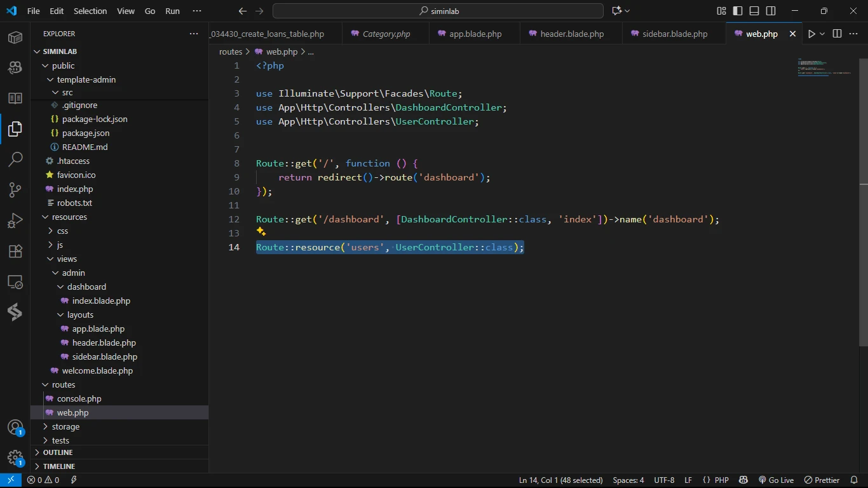The width and height of the screenshot is (868, 488).
Task: Collapse the resources folder
Action: [x=69, y=217]
